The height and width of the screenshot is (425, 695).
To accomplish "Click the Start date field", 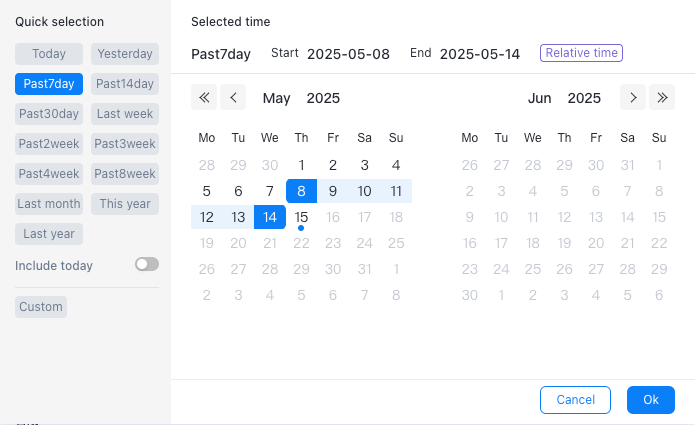I will [x=348, y=54].
